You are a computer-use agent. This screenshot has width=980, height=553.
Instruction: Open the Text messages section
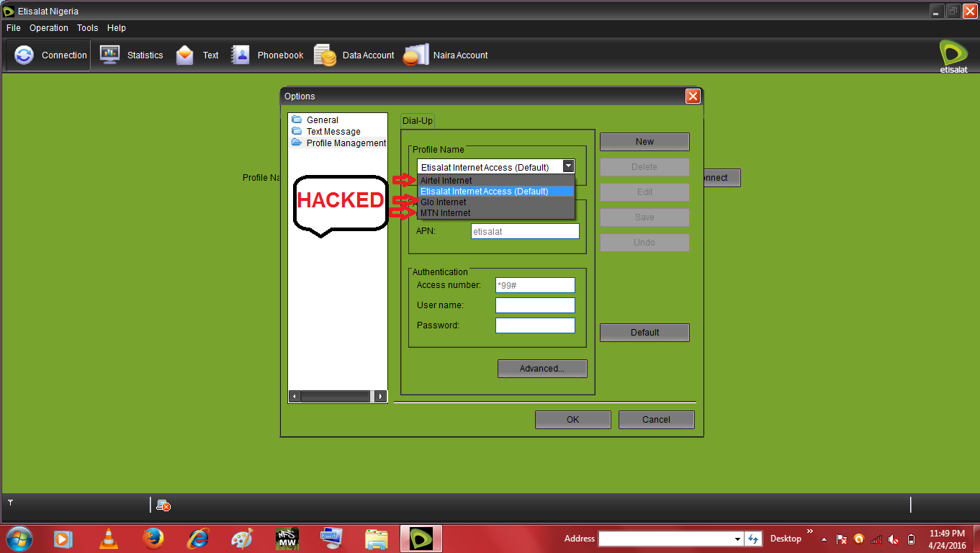pyautogui.click(x=197, y=55)
